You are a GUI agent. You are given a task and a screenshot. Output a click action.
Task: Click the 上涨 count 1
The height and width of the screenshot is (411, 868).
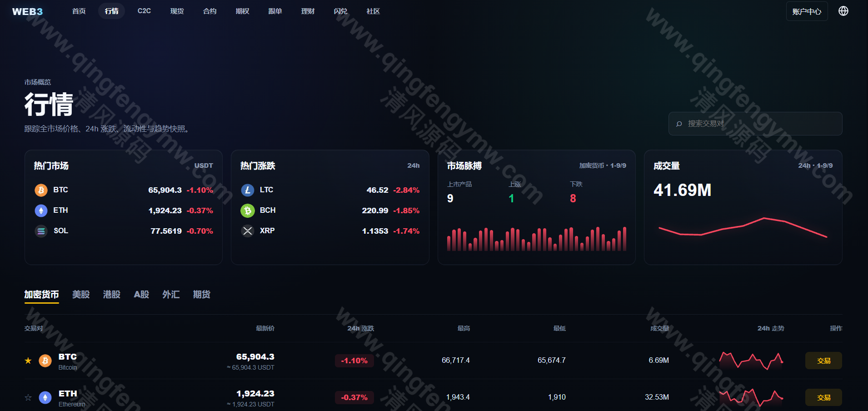pyautogui.click(x=511, y=199)
